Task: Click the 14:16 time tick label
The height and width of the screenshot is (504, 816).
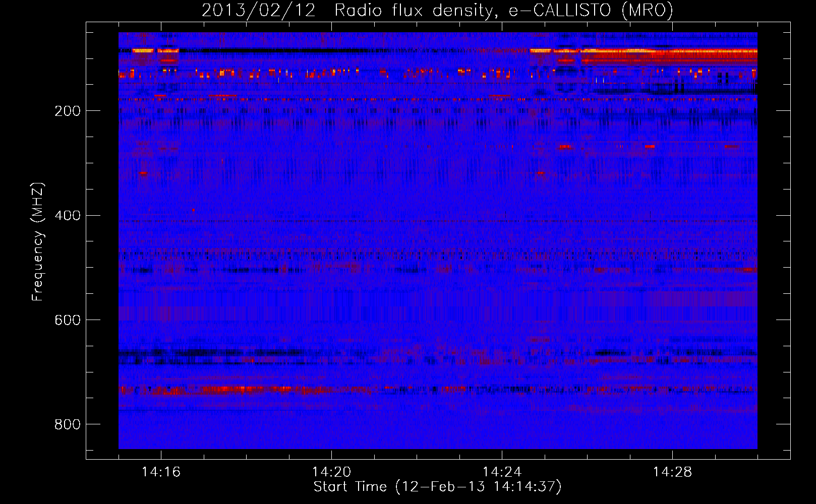Action: [x=161, y=472]
